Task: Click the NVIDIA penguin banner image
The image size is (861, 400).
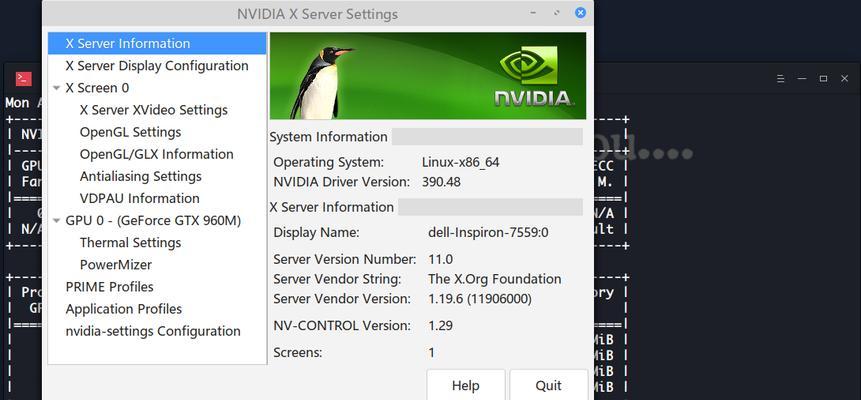Action: tap(428, 76)
